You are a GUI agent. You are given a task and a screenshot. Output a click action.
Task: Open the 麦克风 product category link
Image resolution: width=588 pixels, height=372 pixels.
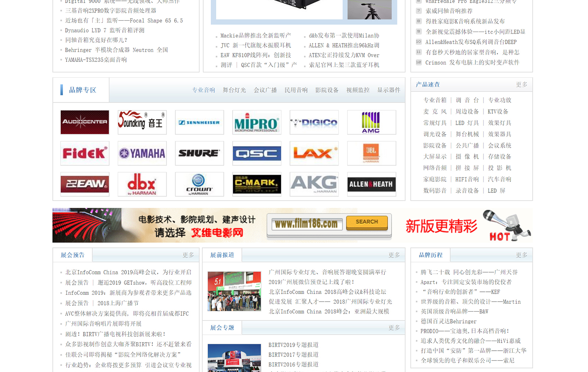click(x=435, y=111)
